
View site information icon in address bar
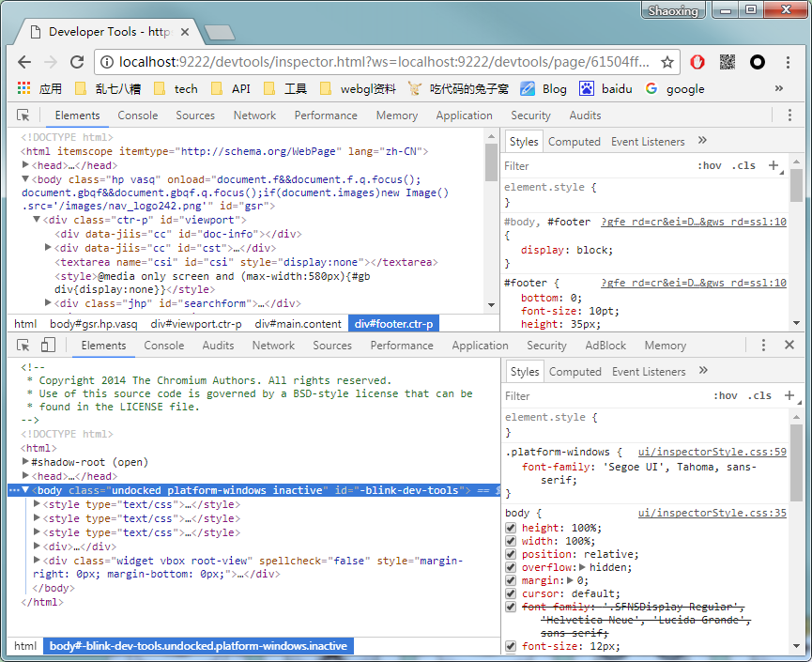tap(107, 62)
